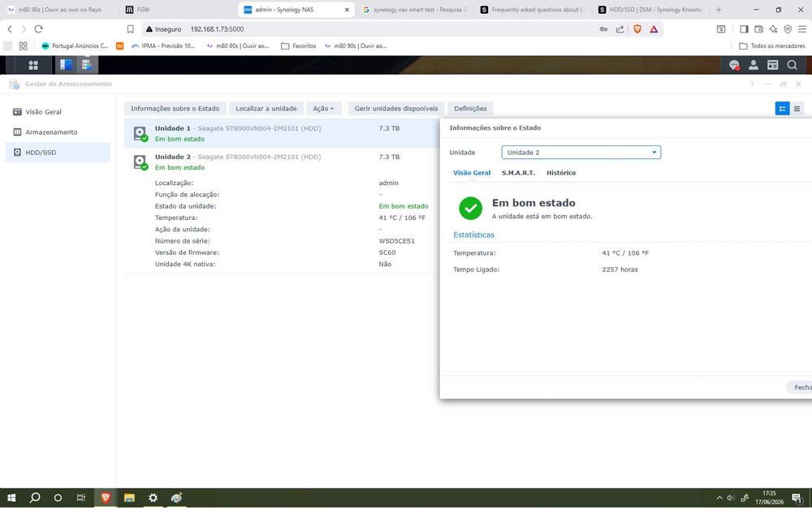Select the Storage Manager taskbar app icon
Screen dimensions: 812x509
tap(87, 65)
